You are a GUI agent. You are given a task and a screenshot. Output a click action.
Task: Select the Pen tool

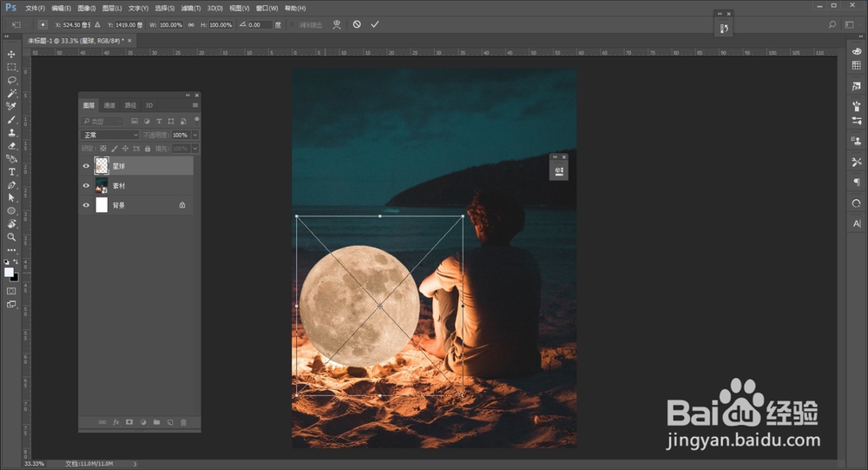click(11, 185)
